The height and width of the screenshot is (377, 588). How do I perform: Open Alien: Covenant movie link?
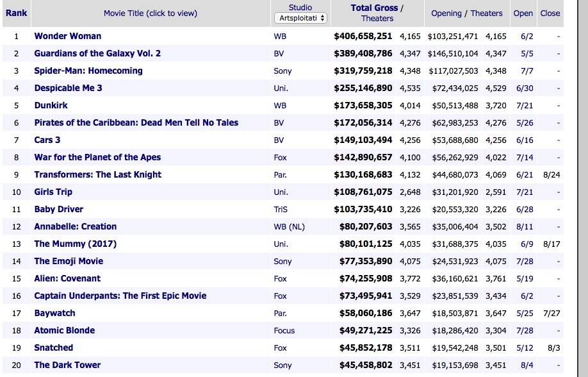click(67, 278)
